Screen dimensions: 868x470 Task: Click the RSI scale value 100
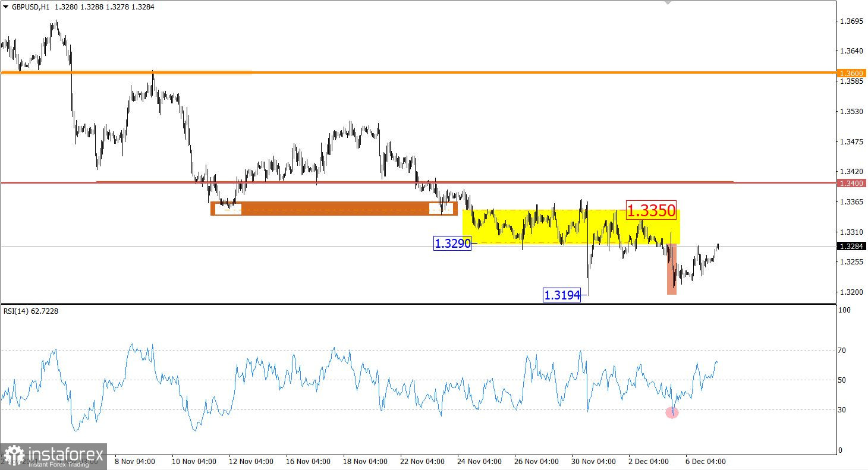pyautogui.click(x=844, y=310)
